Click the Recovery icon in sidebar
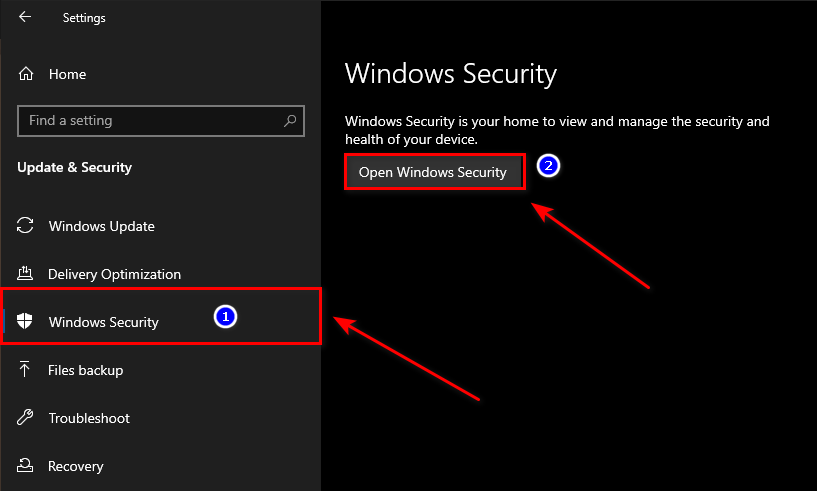 (27, 466)
